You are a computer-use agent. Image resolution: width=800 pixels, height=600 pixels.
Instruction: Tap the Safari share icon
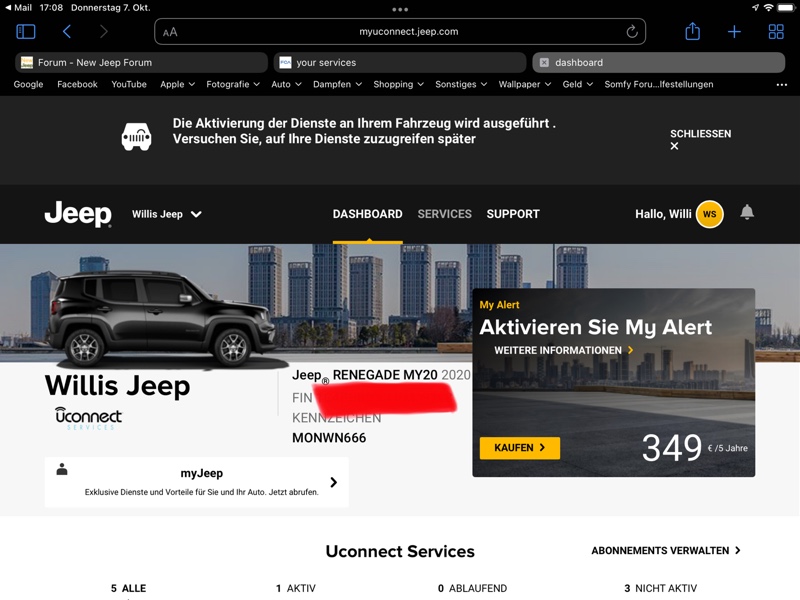tap(692, 32)
